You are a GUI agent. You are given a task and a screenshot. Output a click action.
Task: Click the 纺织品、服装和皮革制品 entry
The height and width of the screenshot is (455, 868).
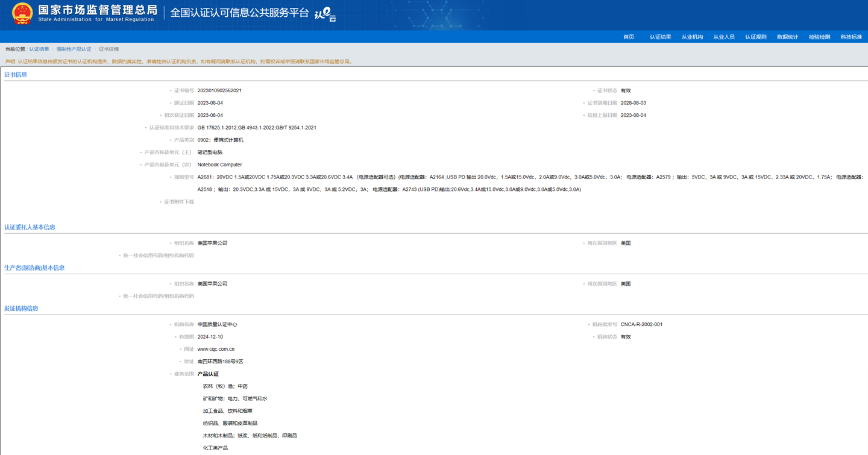pos(230,424)
